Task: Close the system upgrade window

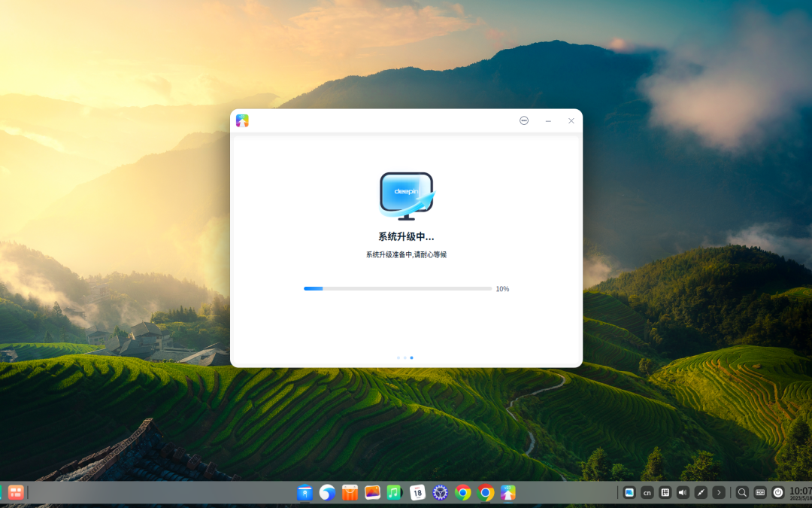Action: (x=571, y=120)
